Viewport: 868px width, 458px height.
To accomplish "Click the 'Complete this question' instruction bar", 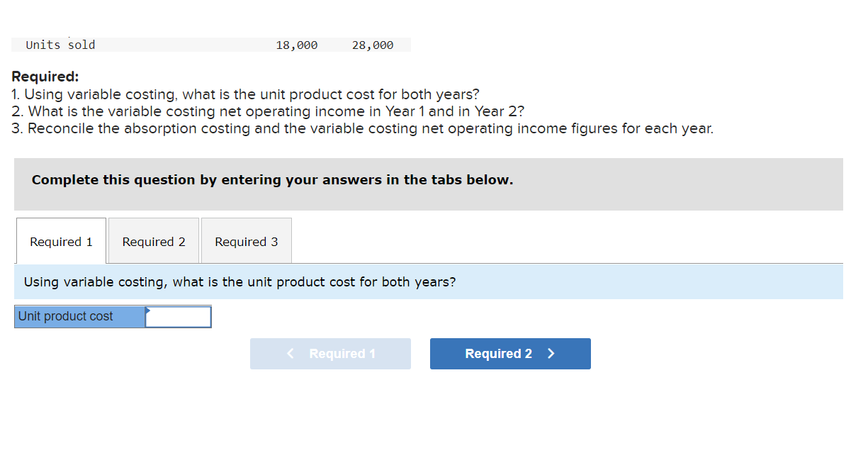I will [x=271, y=179].
